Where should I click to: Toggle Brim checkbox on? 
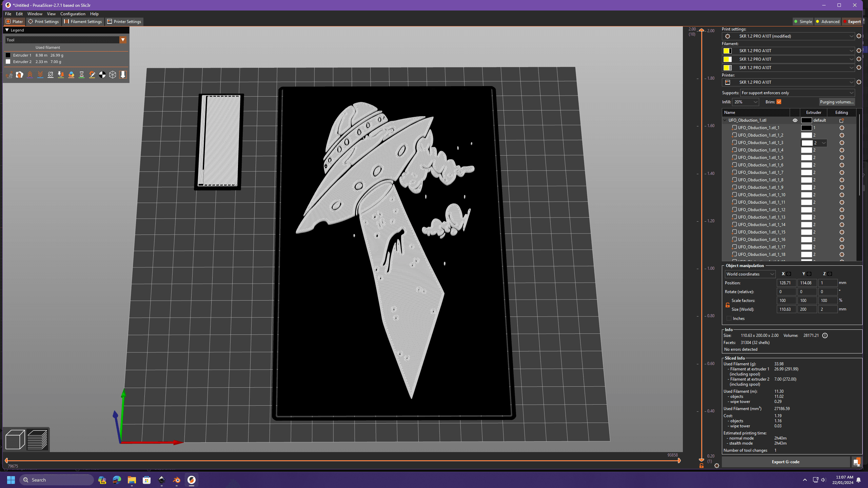779,101
